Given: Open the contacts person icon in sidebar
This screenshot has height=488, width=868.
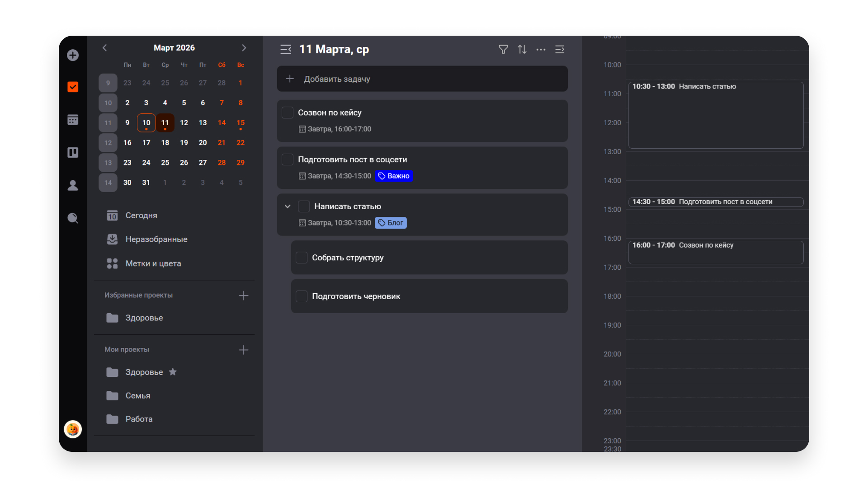Looking at the screenshot, I should point(73,185).
